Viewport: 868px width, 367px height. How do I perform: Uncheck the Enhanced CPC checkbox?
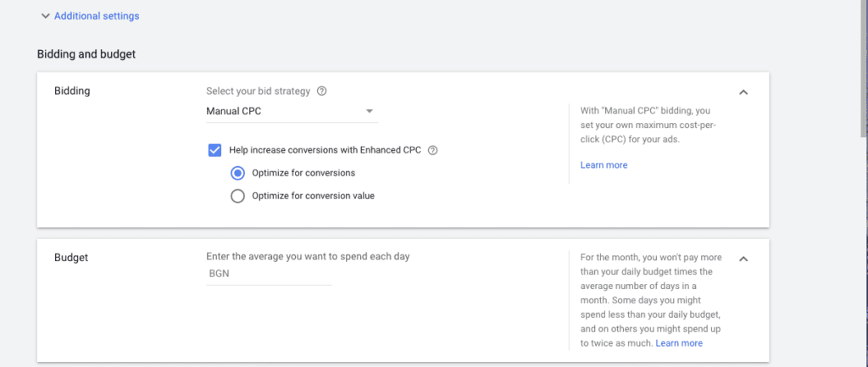214,150
